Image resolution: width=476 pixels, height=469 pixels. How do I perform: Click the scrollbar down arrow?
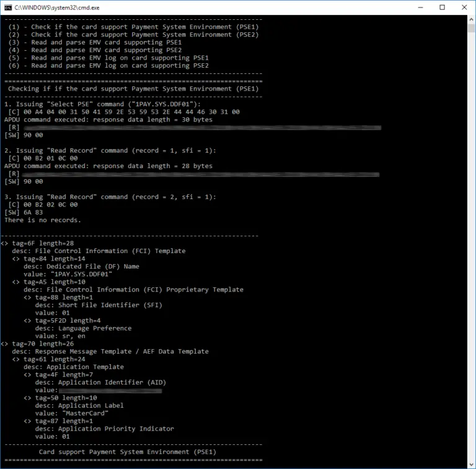pyautogui.click(x=471, y=465)
